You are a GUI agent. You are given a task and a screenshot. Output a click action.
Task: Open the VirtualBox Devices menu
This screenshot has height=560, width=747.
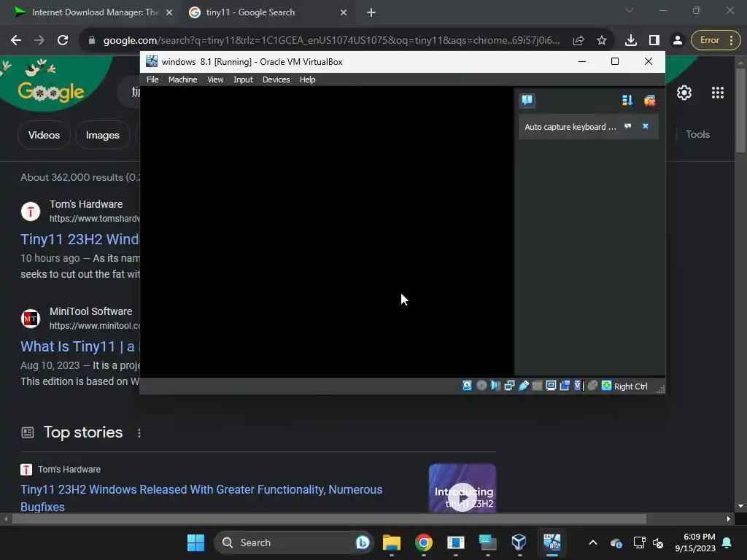(x=276, y=79)
